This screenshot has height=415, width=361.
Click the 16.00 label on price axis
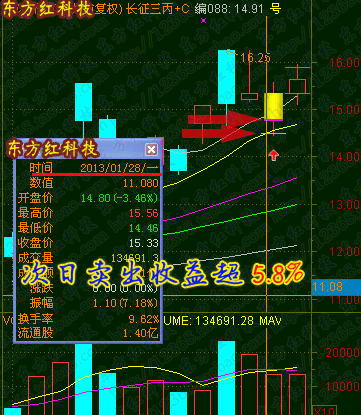(344, 62)
